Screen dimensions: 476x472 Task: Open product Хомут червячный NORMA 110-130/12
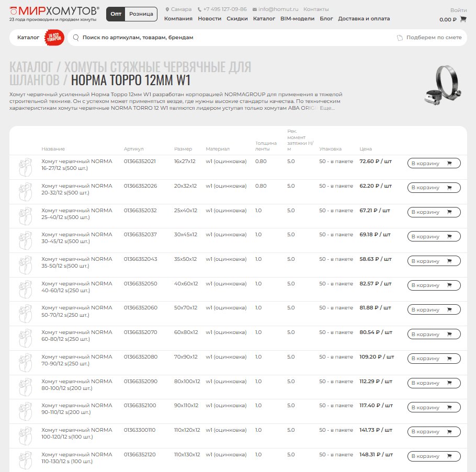[77, 458]
